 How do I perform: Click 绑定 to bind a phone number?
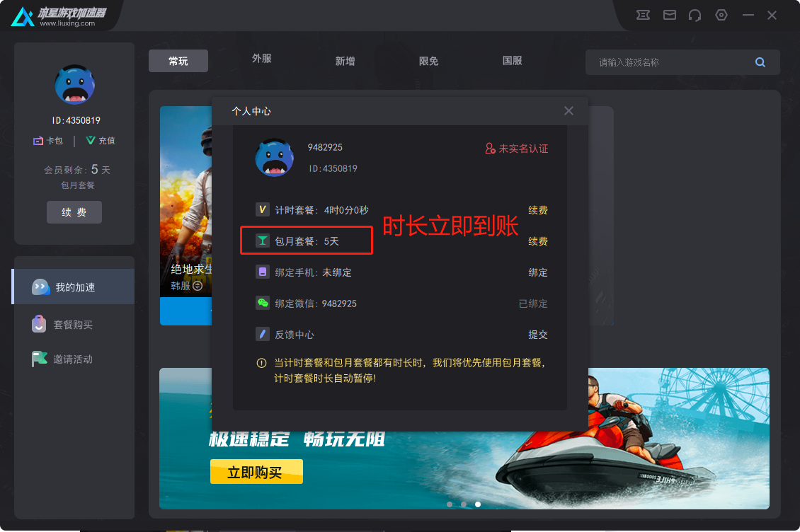(x=538, y=272)
